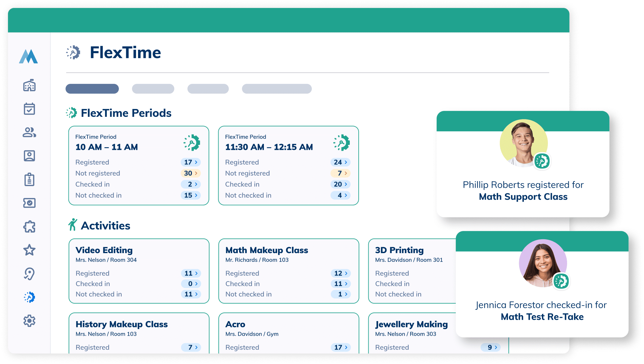Screen dimensions: 644x364
Task: Click 'Mrs. Davidson / Gym' text
Action: (252, 334)
